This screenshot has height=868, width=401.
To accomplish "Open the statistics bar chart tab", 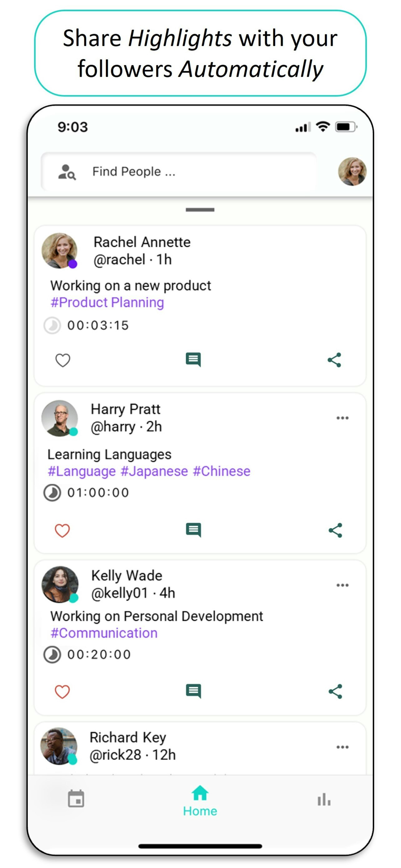I will click(x=324, y=799).
